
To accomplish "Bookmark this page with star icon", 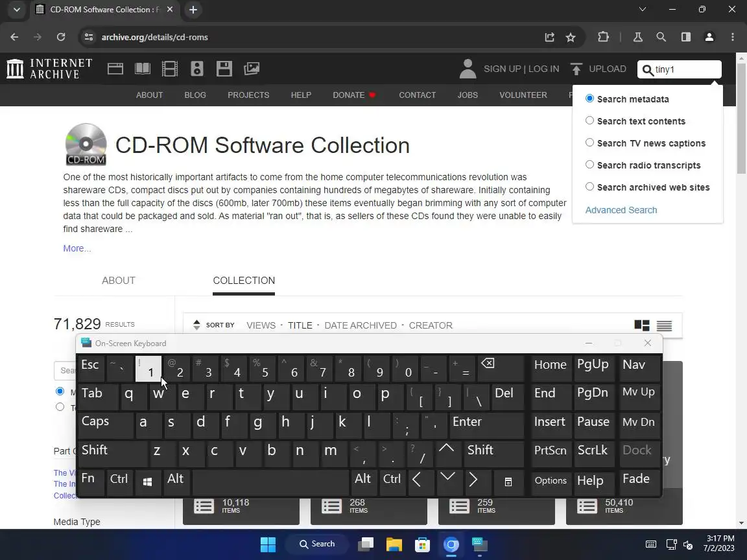I will pyautogui.click(x=571, y=37).
